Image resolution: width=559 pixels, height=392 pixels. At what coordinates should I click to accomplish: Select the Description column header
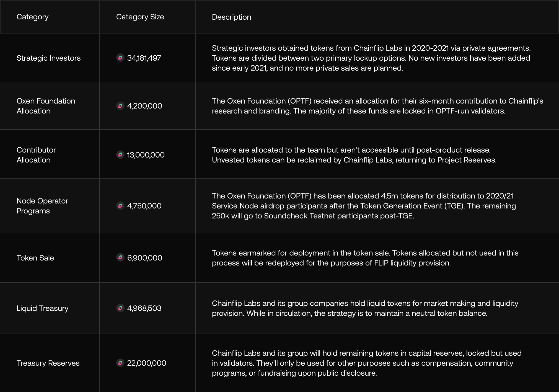232,17
